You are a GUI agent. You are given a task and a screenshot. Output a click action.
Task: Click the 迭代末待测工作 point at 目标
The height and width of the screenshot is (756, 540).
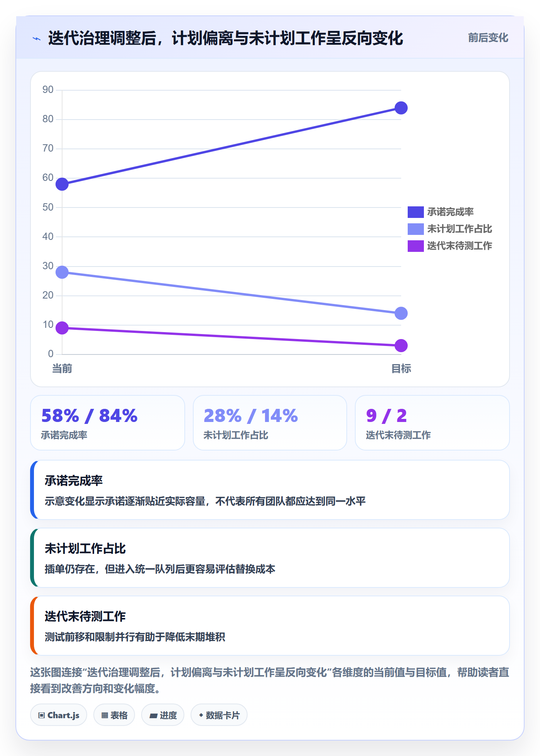[401, 346]
